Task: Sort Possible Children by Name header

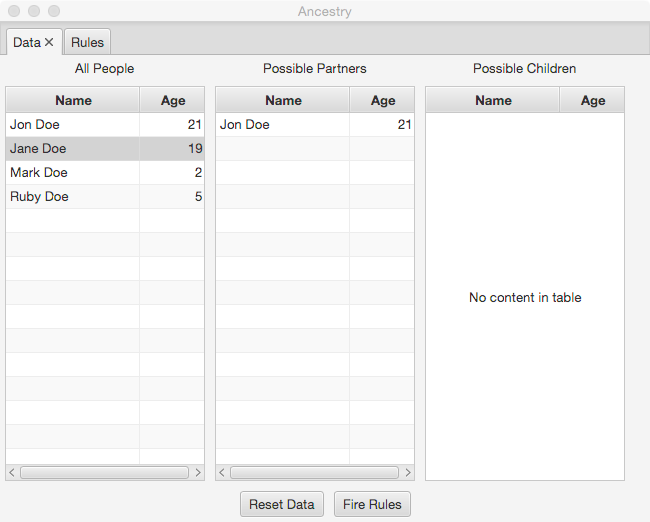Action: click(493, 100)
